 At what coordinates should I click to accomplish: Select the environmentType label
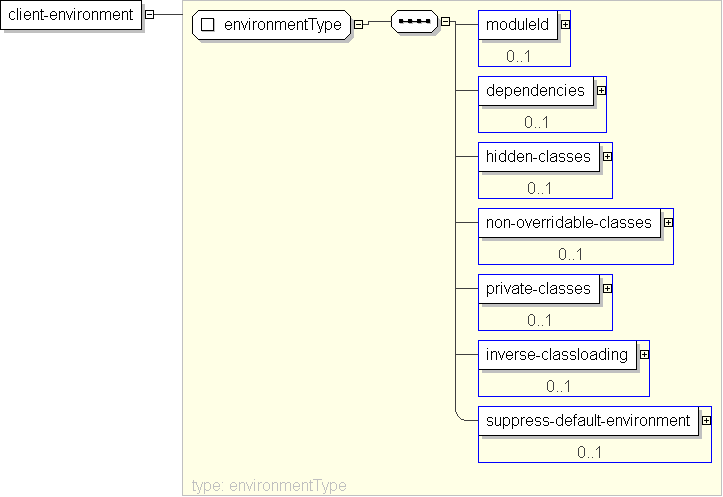[x=282, y=25]
